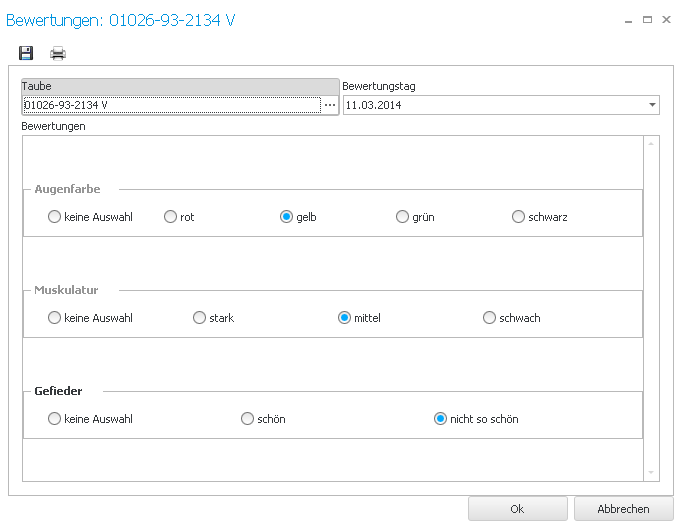
Task: Select 'grün' eye color option
Action: coord(403,217)
